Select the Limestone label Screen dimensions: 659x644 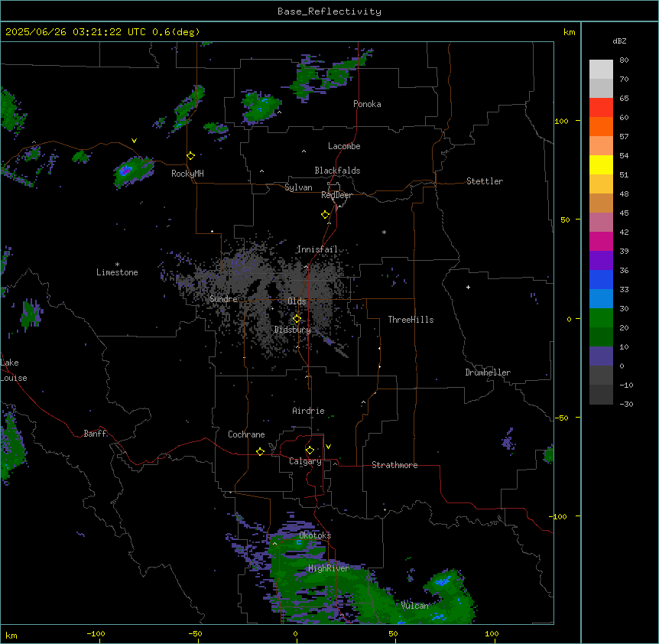(117, 272)
